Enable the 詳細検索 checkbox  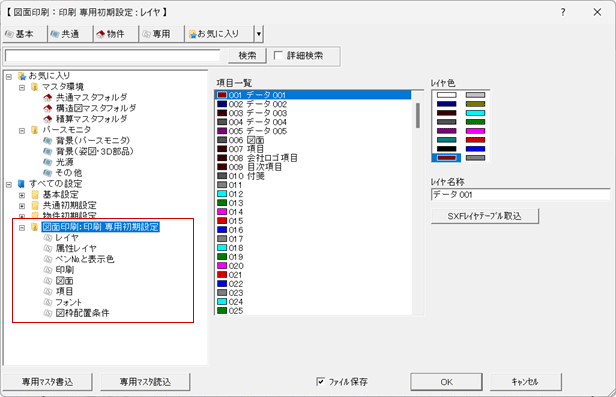278,56
